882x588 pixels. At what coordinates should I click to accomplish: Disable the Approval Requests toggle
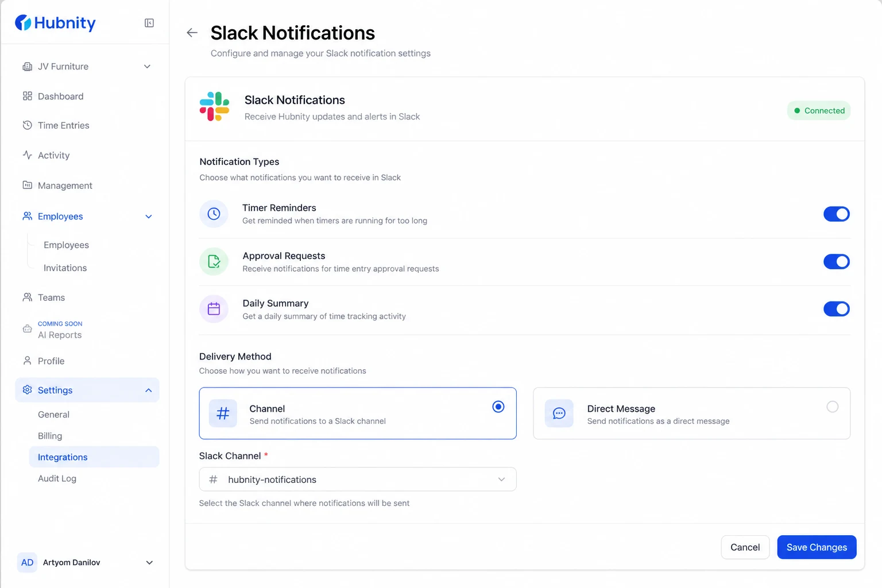[x=837, y=261]
